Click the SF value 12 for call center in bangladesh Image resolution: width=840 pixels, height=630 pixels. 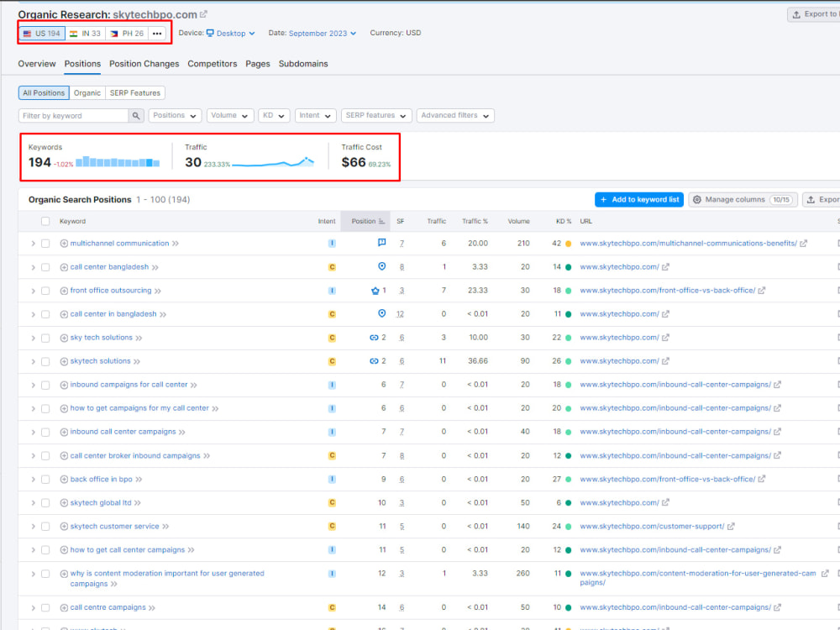pyautogui.click(x=400, y=314)
